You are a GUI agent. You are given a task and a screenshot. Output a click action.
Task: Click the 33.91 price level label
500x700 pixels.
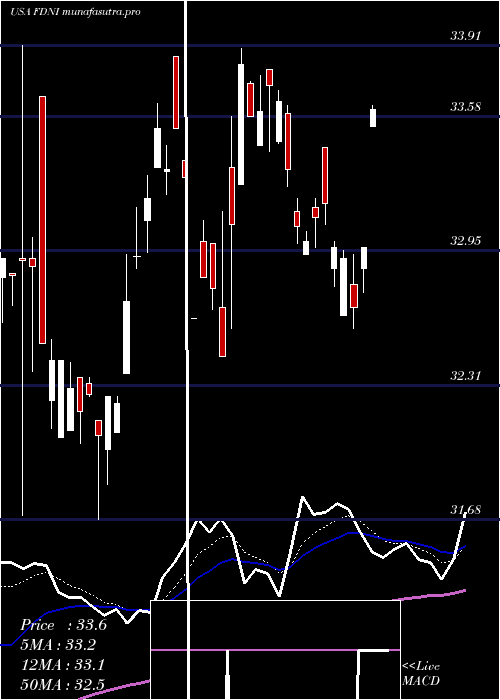(x=465, y=36)
